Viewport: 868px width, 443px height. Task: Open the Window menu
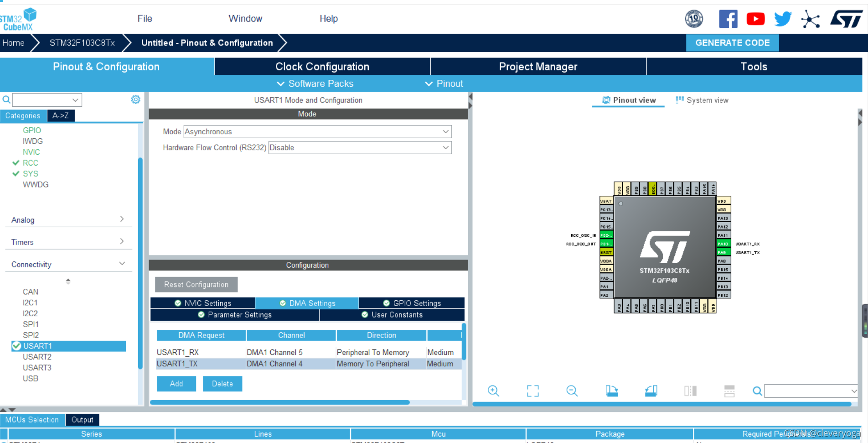point(245,19)
